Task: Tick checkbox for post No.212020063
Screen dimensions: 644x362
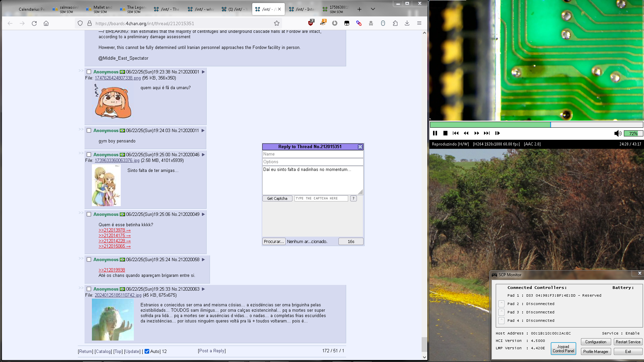Action: [89, 289]
